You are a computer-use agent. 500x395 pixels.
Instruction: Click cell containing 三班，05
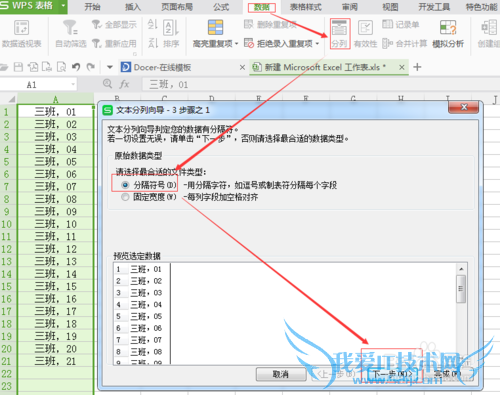tap(55, 162)
